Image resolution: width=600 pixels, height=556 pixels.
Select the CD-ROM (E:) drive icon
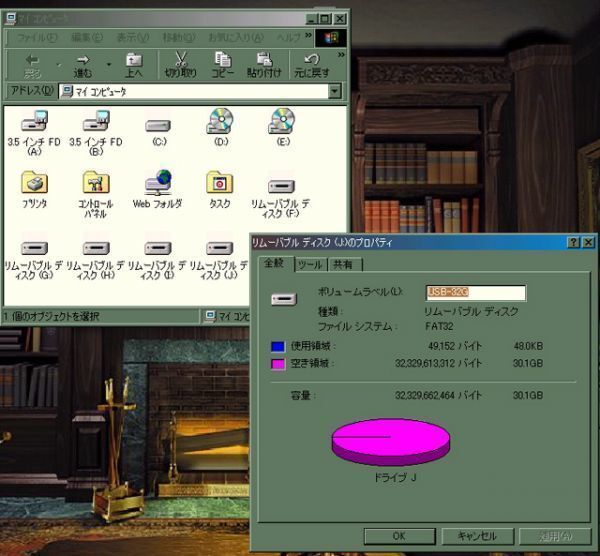282,123
